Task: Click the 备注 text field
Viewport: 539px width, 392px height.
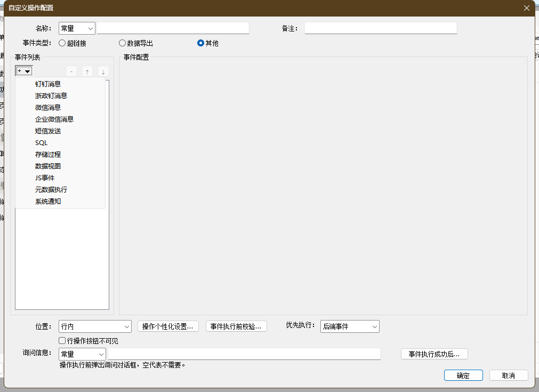Action: [381, 28]
